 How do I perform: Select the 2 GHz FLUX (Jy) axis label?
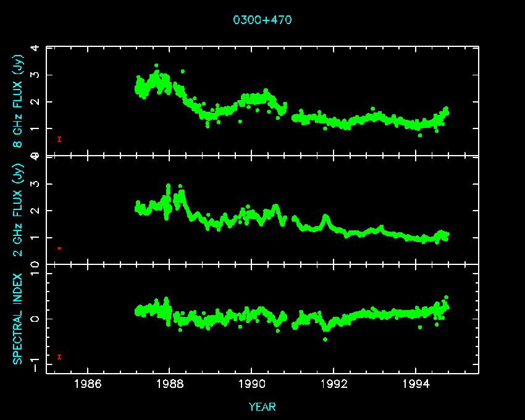(19, 210)
